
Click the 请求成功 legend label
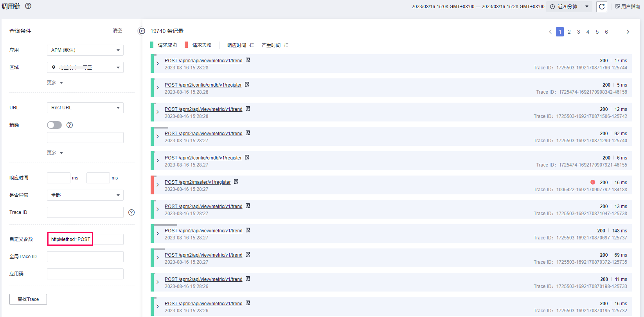[x=167, y=45]
